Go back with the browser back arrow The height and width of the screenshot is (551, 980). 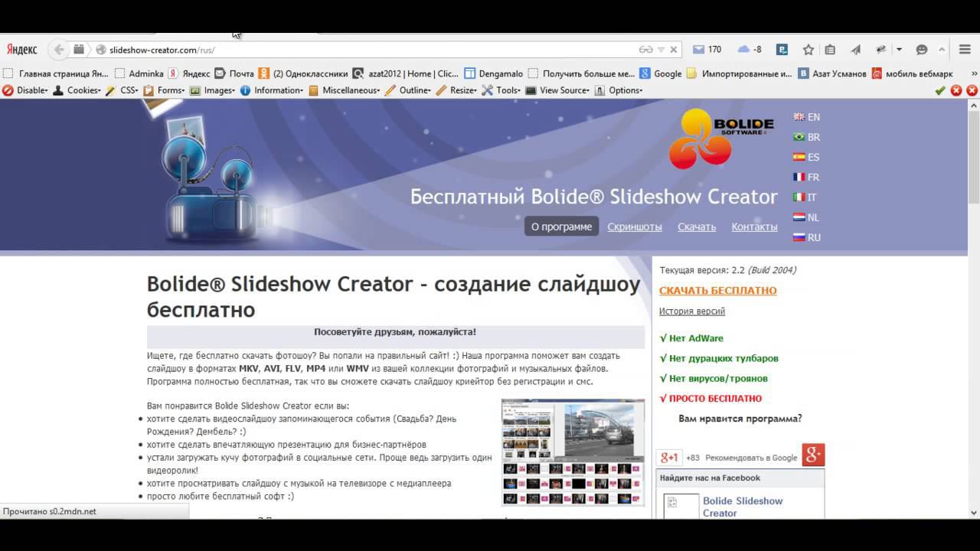pyautogui.click(x=58, y=50)
